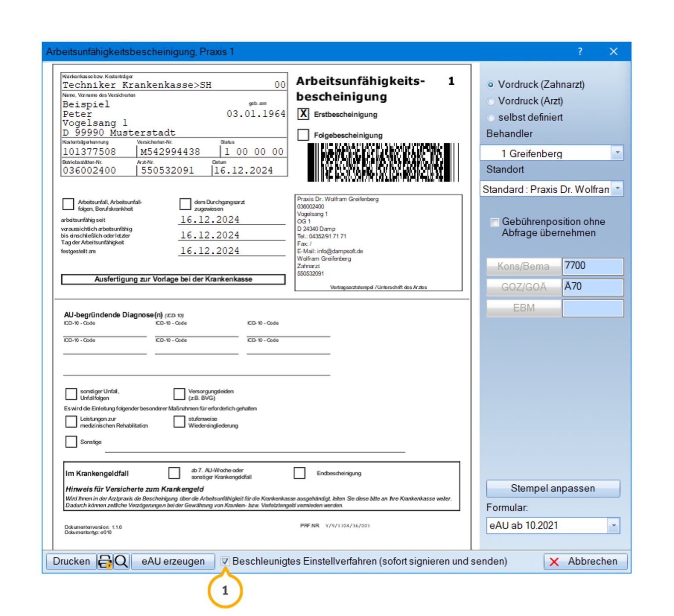Close the Arbeitsunfähigkeitsbescheinigung dialog
This screenshot has height=616, width=674.
click(x=613, y=52)
